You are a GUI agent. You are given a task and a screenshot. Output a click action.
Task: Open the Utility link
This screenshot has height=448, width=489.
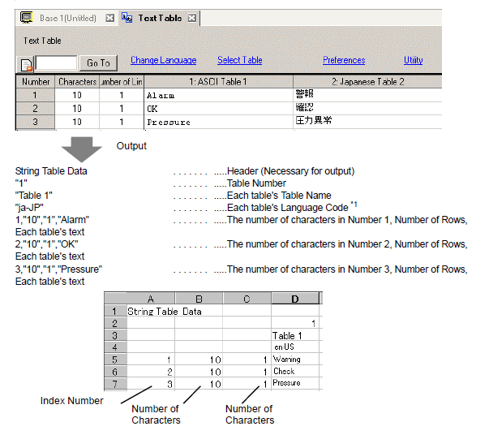414,60
